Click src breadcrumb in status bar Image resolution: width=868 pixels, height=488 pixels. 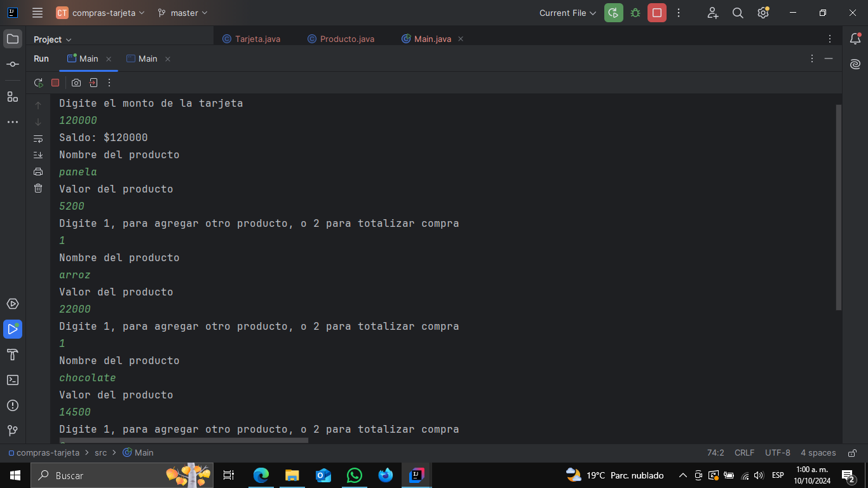[x=101, y=453]
